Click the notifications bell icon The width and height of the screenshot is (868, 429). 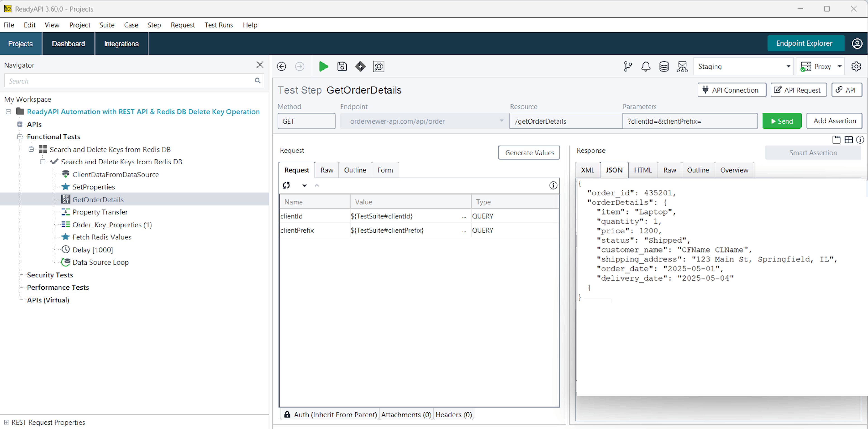click(646, 66)
